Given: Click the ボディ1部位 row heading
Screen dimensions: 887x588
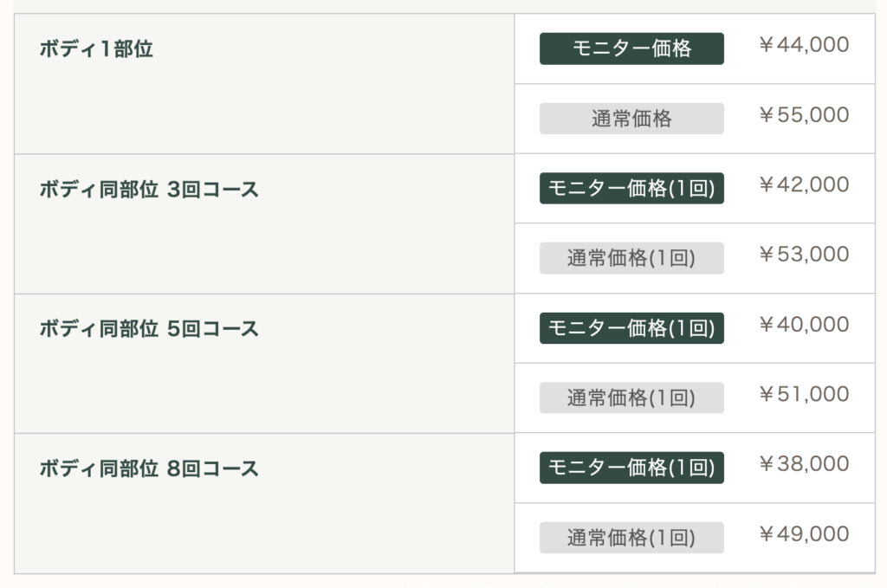Looking at the screenshot, I should (x=96, y=49).
